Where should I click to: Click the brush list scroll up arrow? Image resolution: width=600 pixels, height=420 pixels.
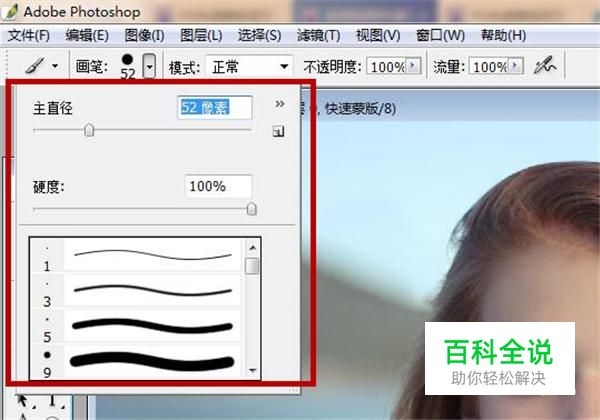252,248
